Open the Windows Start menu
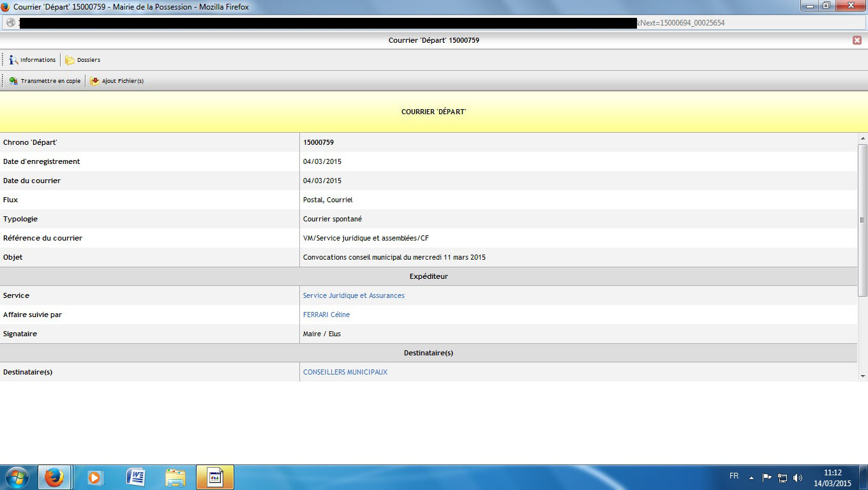This screenshot has width=868, height=490. click(17, 477)
